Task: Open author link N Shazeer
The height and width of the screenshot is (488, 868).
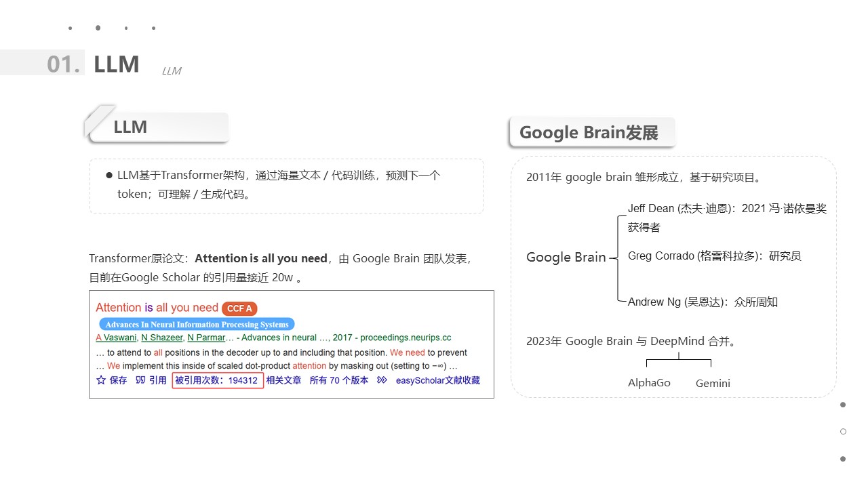Action: pos(161,338)
